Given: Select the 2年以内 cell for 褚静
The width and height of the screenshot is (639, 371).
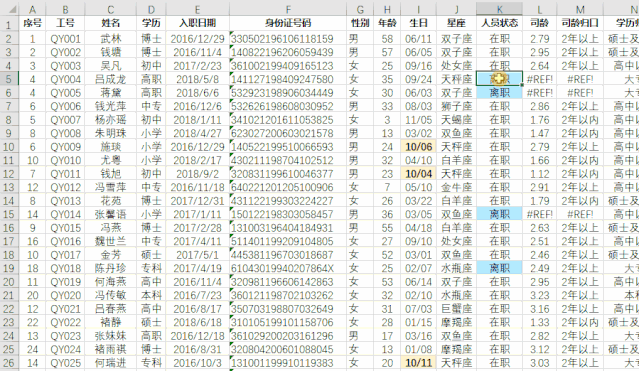Looking at the screenshot, I should click(580, 322).
